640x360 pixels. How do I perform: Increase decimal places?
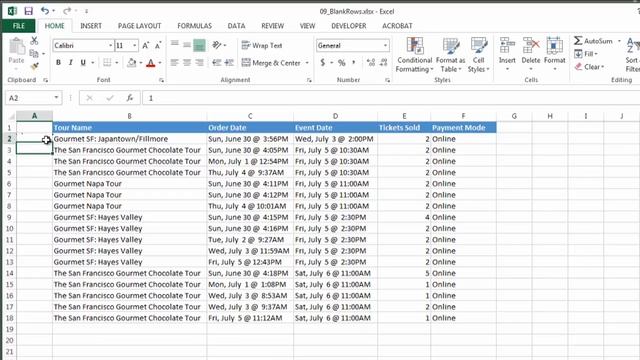(371, 62)
